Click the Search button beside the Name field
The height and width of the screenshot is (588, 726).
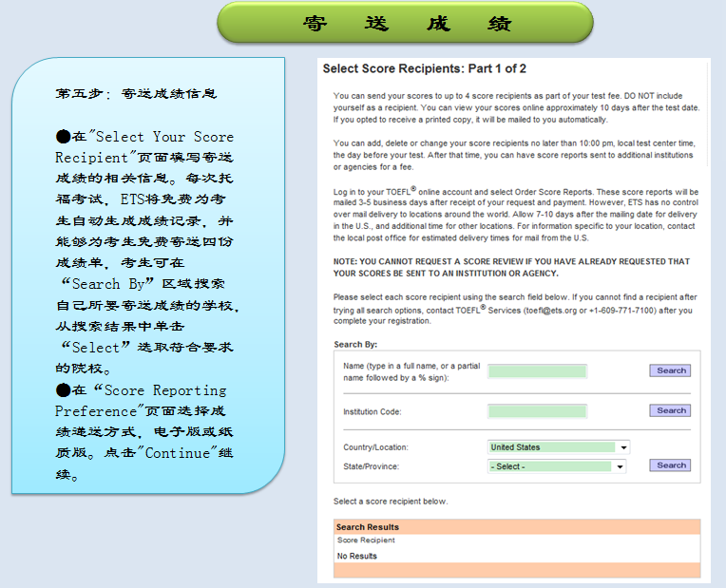coord(670,370)
